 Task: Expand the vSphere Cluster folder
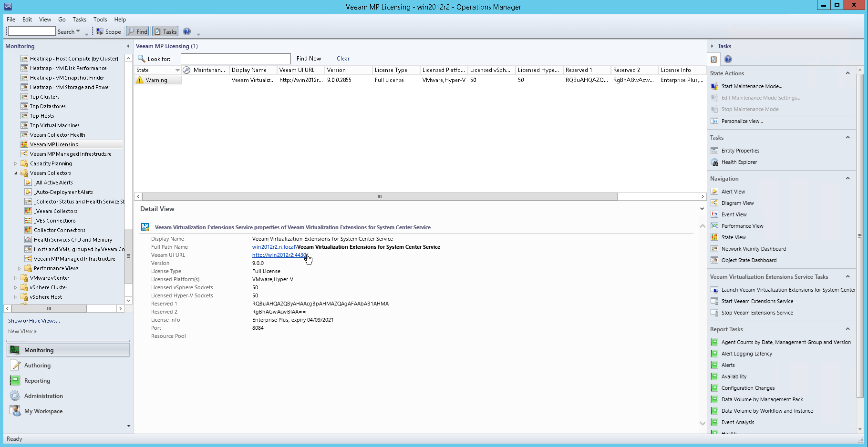[16, 287]
